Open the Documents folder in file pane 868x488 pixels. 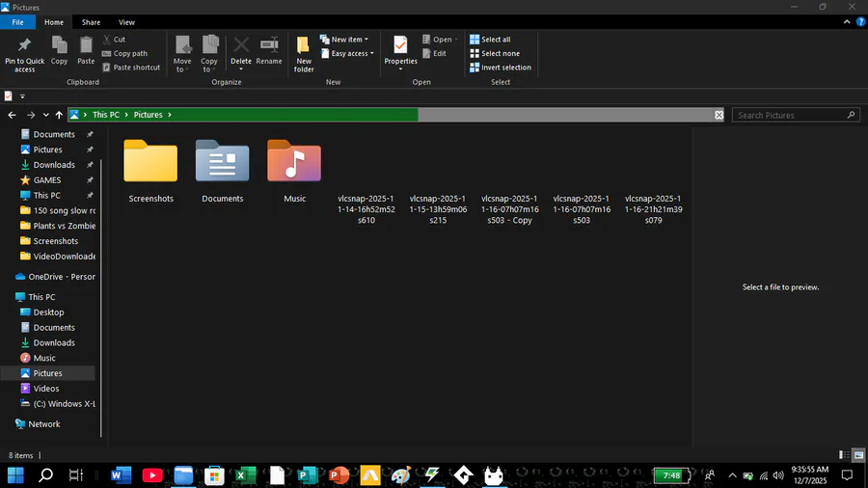[x=222, y=171]
